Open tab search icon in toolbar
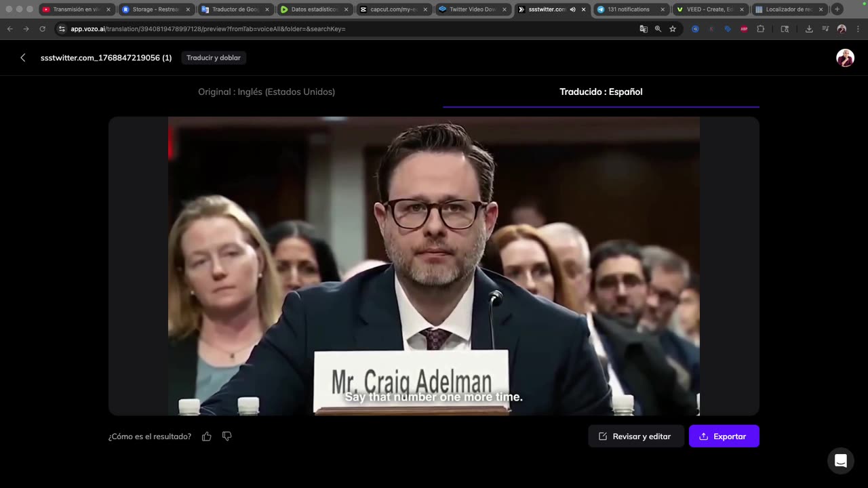 785,29
